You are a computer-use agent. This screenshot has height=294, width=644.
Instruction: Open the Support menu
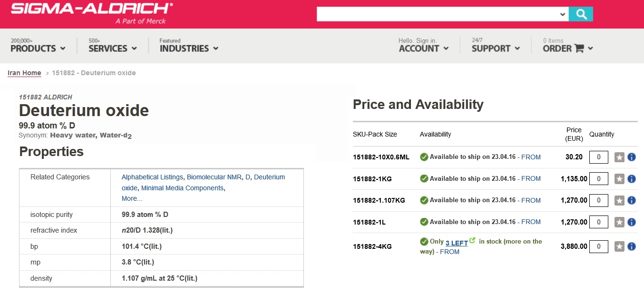[496, 48]
